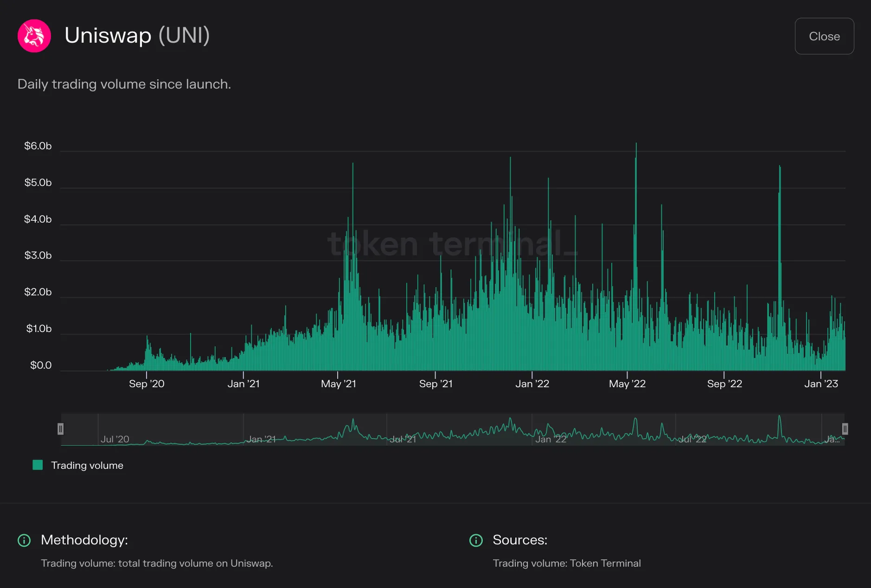The height and width of the screenshot is (588, 871).
Task: Click the pink Uniswap unicorn logo
Action: coord(34,36)
